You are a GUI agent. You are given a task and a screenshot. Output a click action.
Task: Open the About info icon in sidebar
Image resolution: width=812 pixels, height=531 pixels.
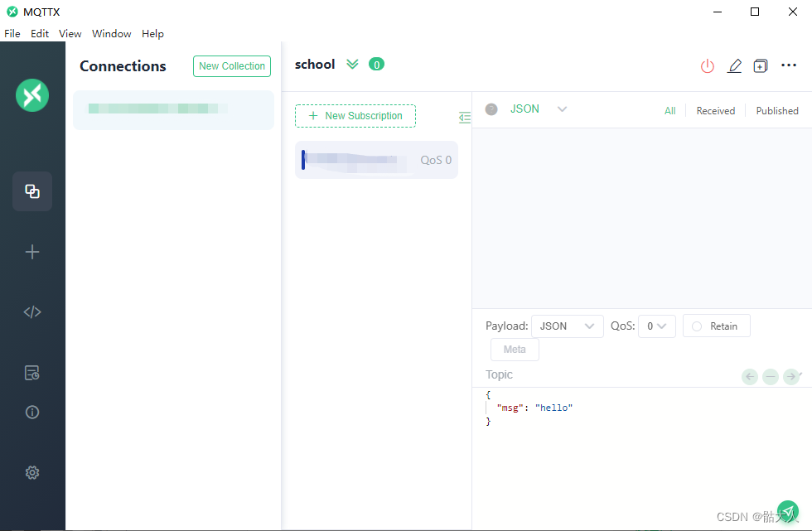[32, 413]
